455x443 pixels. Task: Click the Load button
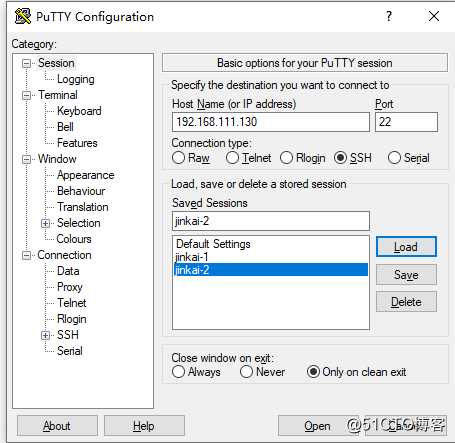click(406, 247)
